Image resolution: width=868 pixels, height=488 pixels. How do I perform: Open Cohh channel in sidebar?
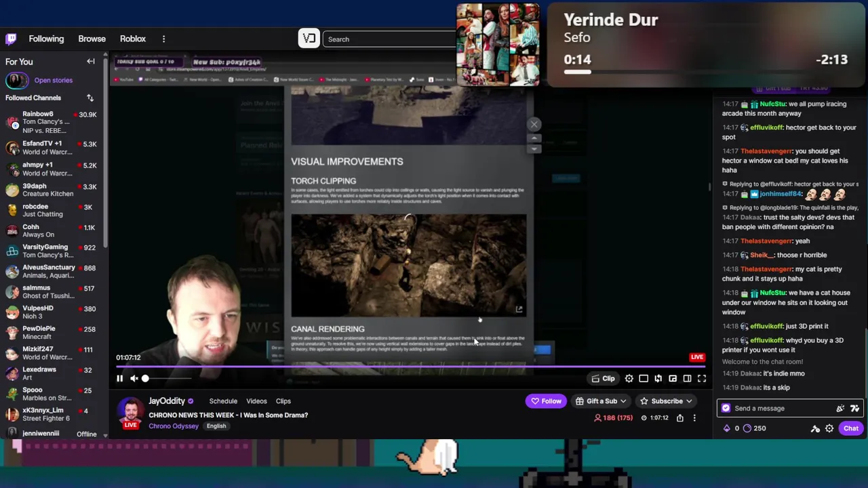pyautogui.click(x=52, y=230)
